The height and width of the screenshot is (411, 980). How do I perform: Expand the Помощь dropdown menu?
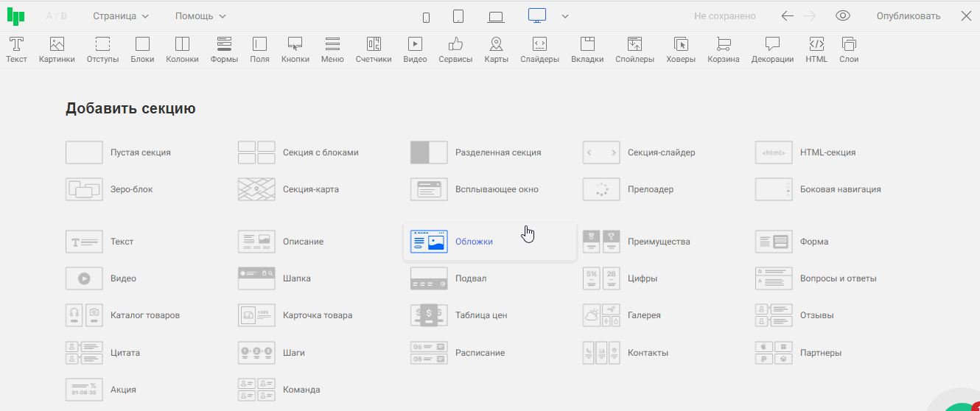pos(200,16)
